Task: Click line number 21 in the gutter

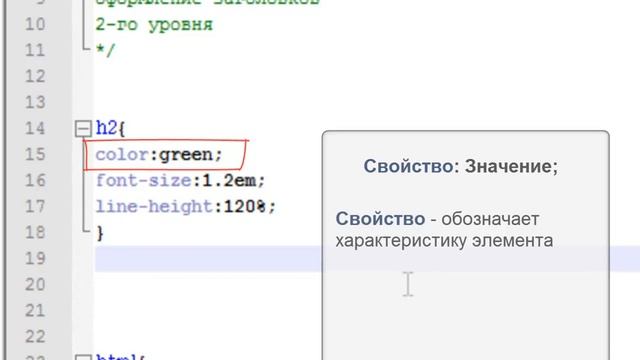Action: pyautogui.click(x=35, y=311)
